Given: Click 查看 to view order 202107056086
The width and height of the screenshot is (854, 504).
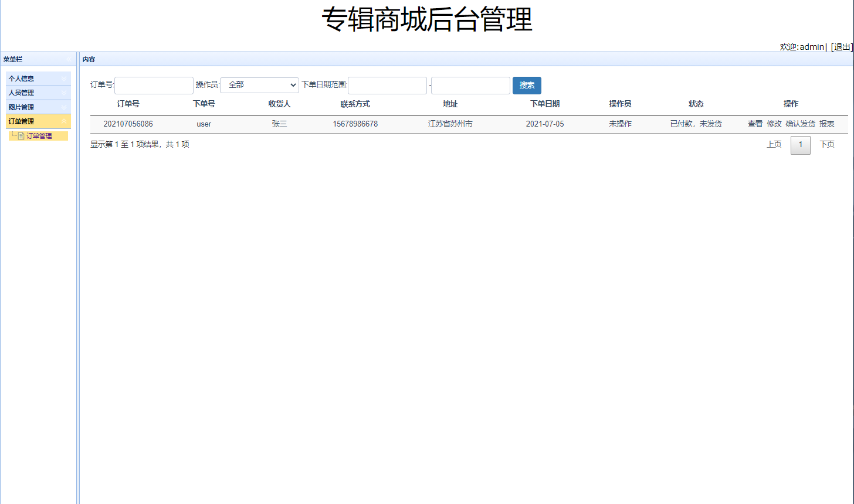Looking at the screenshot, I should pos(755,124).
